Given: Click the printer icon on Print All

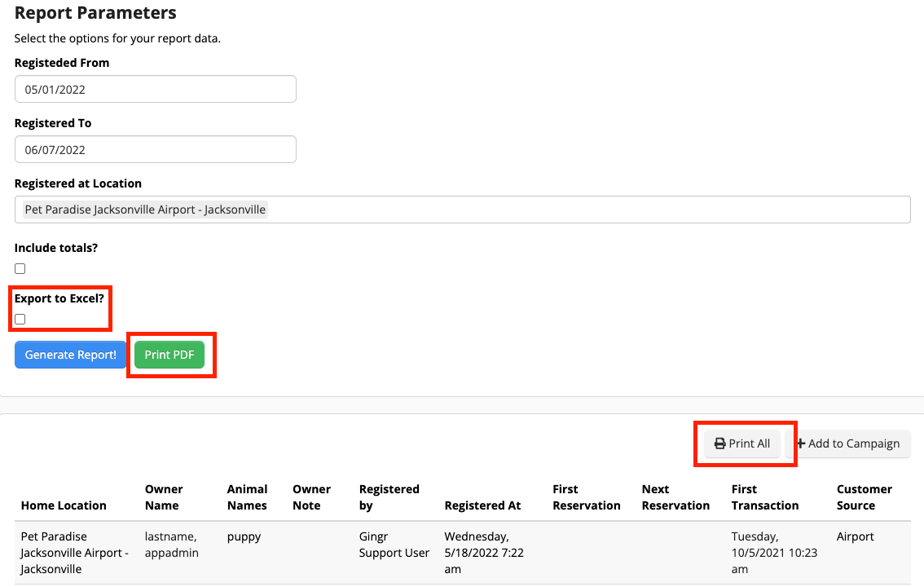Looking at the screenshot, I should pyautogui.click(x=718, y=443).
